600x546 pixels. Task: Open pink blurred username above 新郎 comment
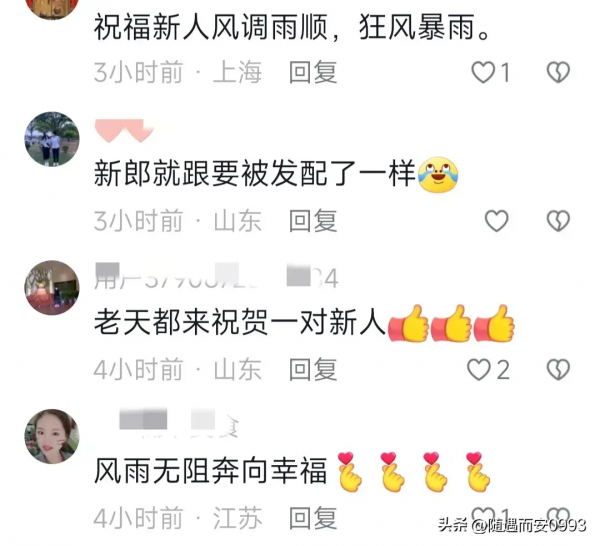coord(124,130)
